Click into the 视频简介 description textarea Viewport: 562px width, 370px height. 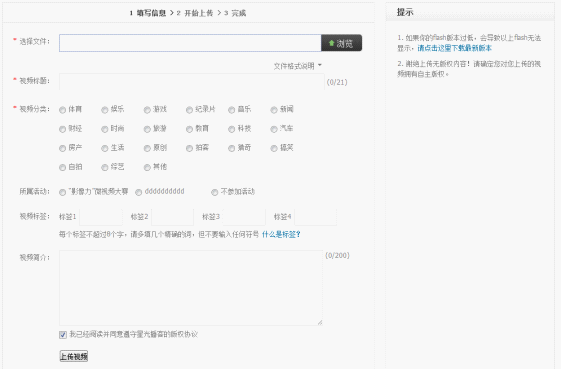[x=191, y=288]
